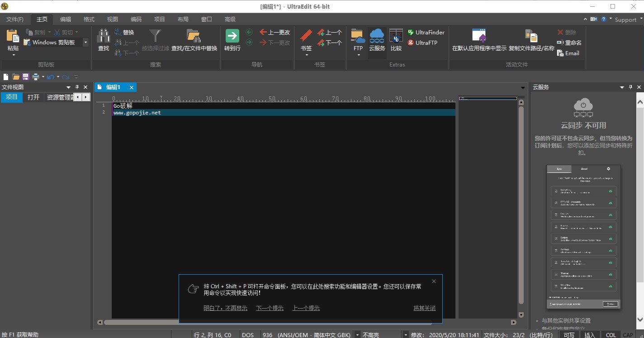The image size is (644, 338).
Task: Switch to the 编码 ribbon tab
Action: click(x=136, y=19)
